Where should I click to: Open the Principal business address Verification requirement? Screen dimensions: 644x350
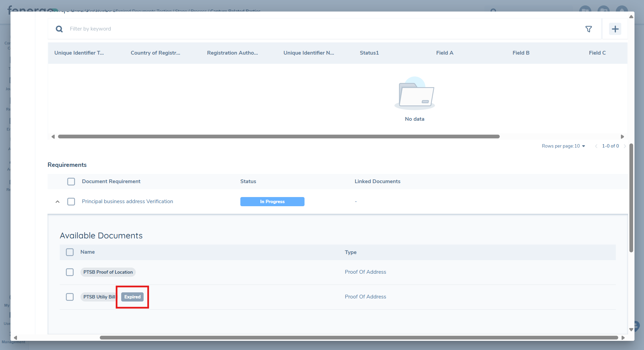coord(127,201)
